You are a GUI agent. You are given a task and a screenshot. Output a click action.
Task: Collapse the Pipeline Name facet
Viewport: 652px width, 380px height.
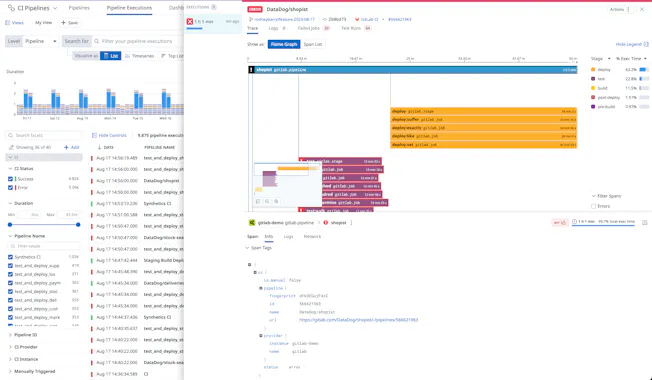coord(10,236)
